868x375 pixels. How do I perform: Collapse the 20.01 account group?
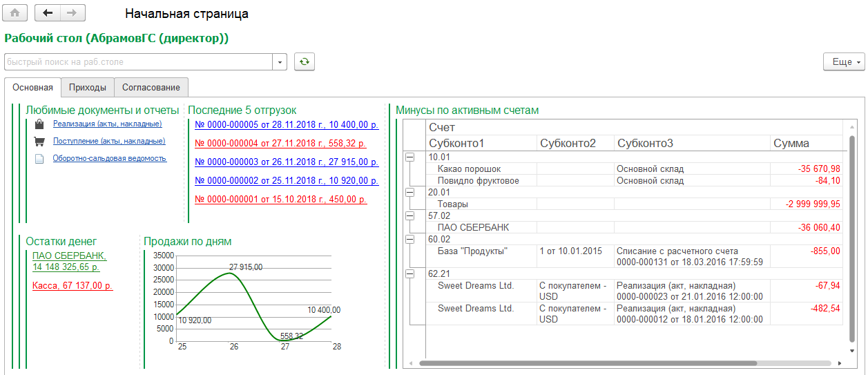pos(409,192)
